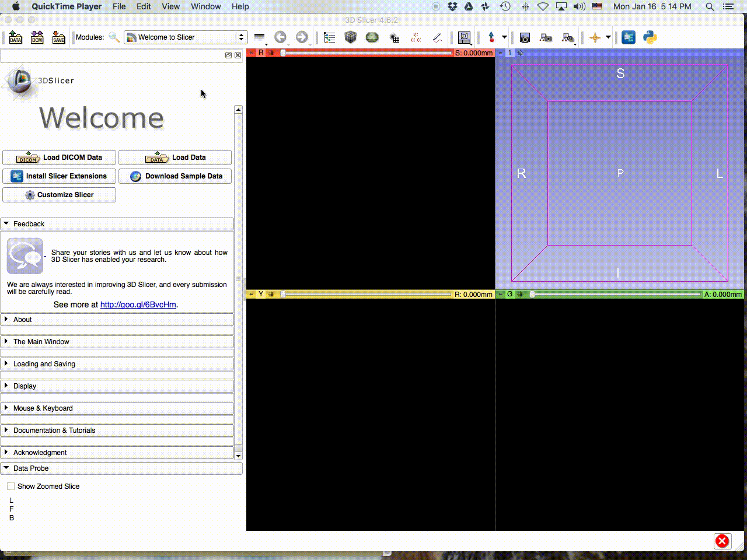Open the File menu
The image size is (747, 560).
pyautogui.click(x=119, y=6)
